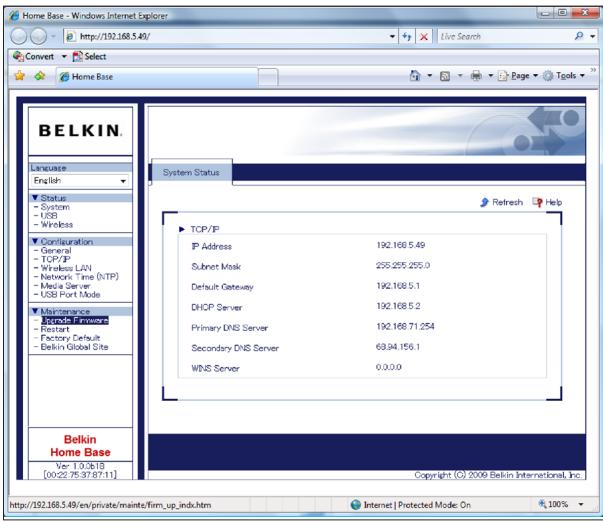Click the Refresh link on status page
The width and height of the screenshot is (603, 521).
501,202
